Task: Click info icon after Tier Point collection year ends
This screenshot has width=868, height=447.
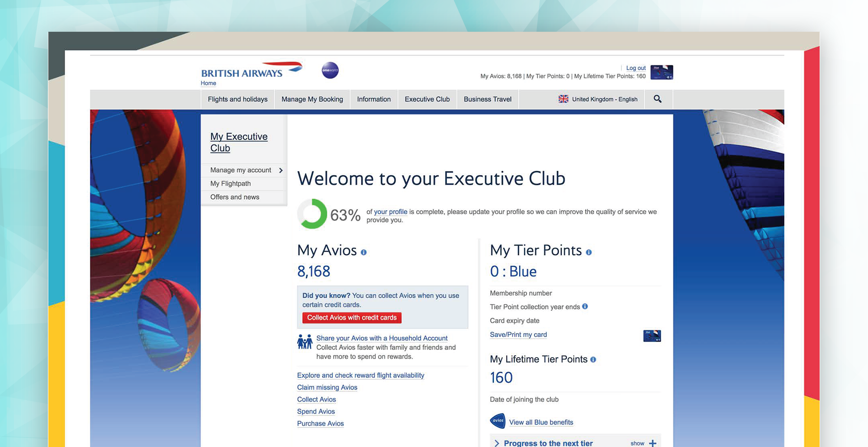Action: coord(585,307)
